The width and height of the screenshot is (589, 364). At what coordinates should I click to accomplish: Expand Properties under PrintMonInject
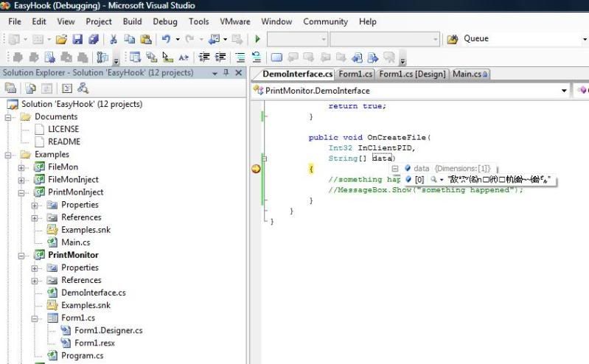coord(35,206)
